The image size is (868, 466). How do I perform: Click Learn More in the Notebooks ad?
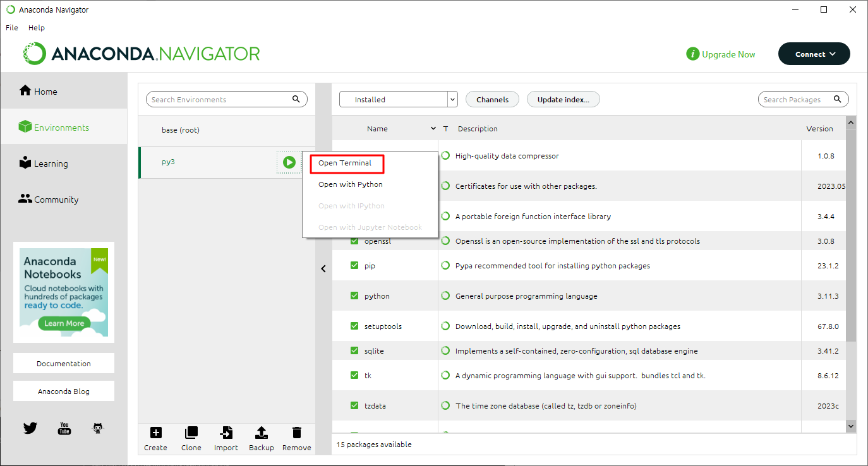64,323
